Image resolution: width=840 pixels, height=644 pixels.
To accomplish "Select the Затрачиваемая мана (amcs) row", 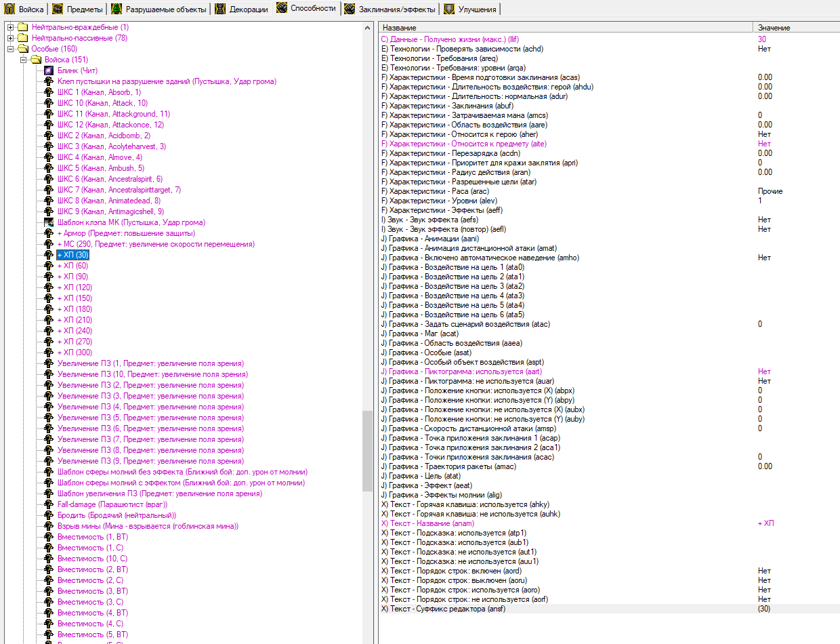I will [x=609, y=115].
